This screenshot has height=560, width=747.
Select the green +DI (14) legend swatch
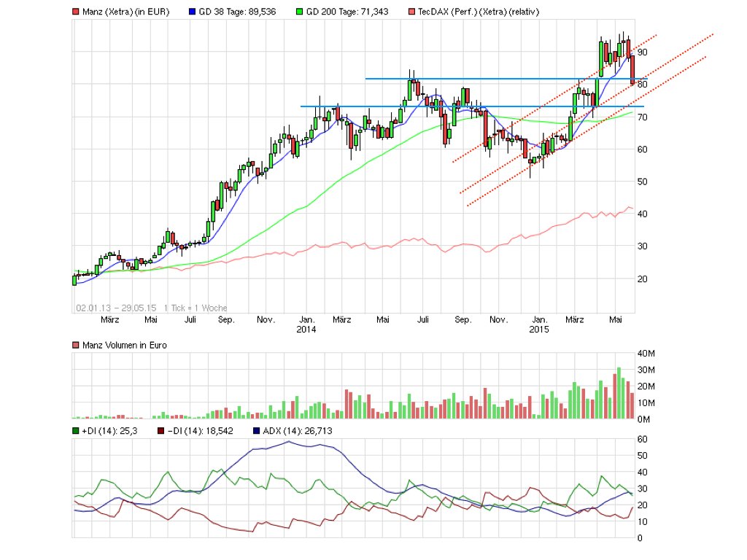pyautogui.click(x=75, y=431)
